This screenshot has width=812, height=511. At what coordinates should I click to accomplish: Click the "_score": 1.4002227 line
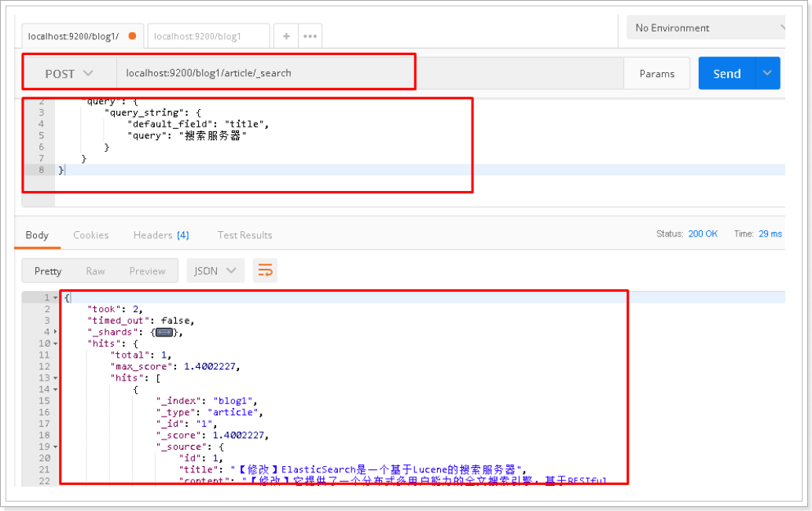tap(212, 436)
